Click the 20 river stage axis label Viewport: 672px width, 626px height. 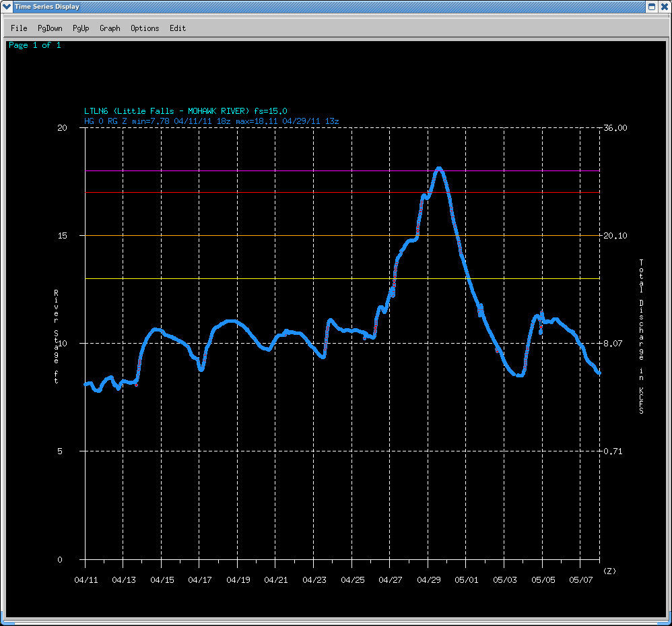pyautogui.click(x=63, y=128)
